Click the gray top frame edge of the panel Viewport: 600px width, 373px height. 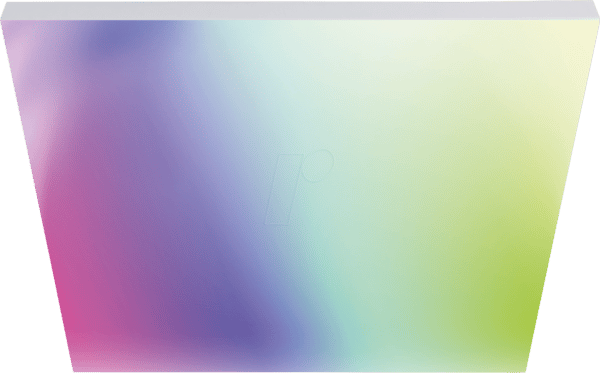300,10
